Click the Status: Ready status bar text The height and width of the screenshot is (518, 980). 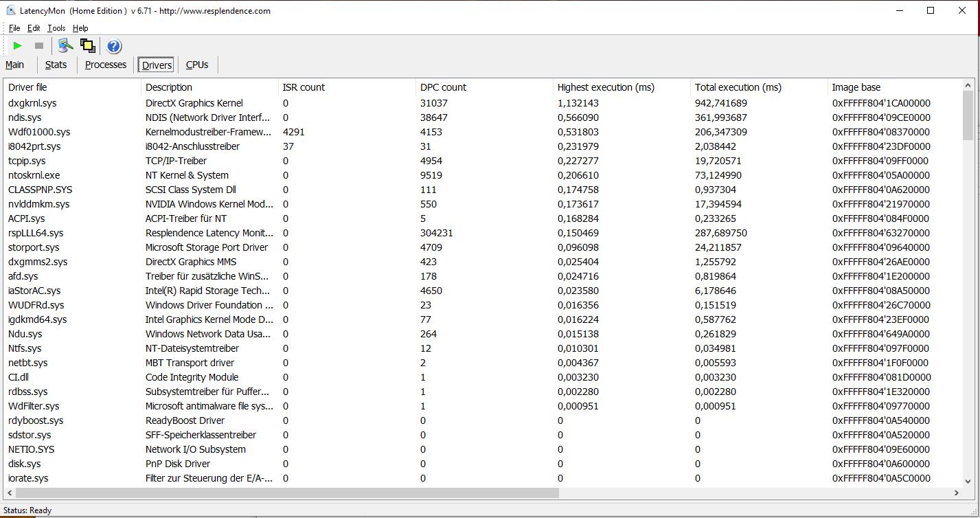27,510
